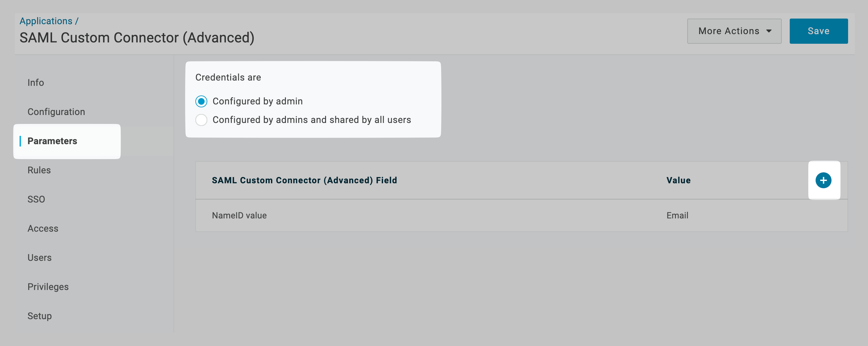The height and width of the screenshot is (346, 868).
Task: Open the SSO settings page
Action: tap(36, 199)
